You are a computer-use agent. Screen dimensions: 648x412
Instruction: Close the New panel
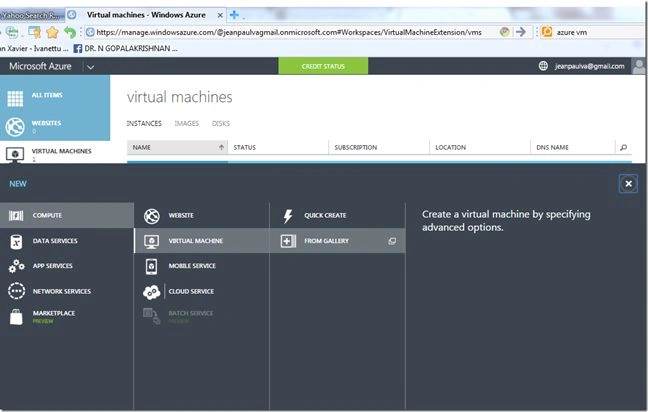click(628, 183)
